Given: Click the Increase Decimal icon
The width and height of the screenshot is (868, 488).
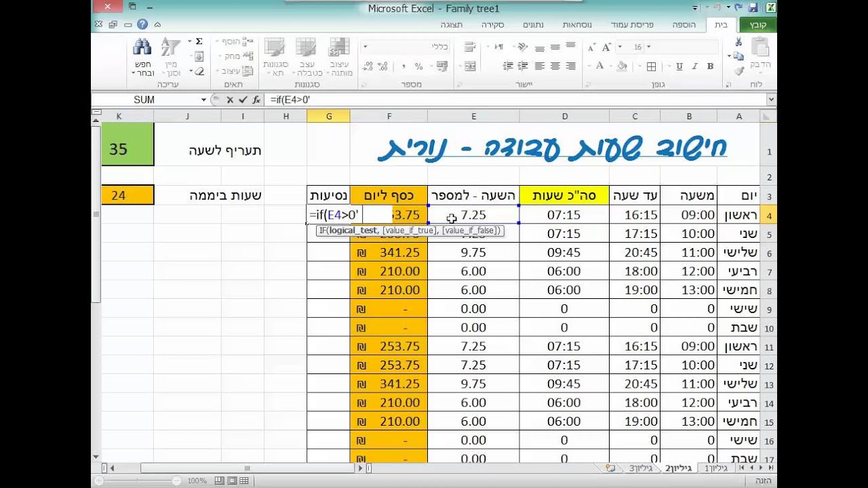Looking at the screenshot, I should 382,66.
